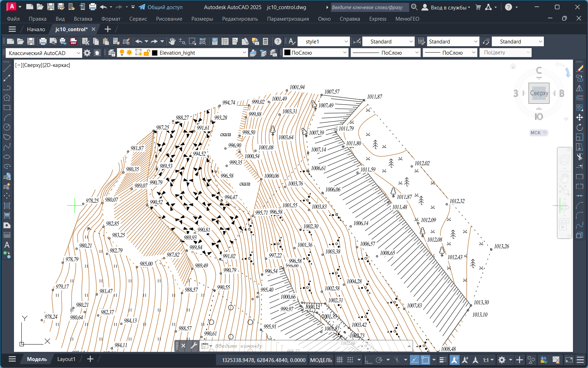Toggle snap mode in status bar
This screenshot has height=368, width=588.
(350, 360)
